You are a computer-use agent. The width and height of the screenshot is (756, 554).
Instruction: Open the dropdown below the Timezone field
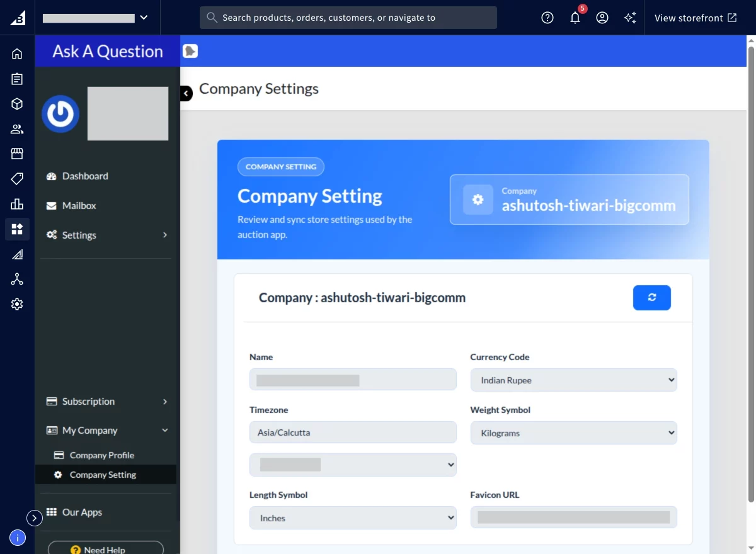point(353,465)
